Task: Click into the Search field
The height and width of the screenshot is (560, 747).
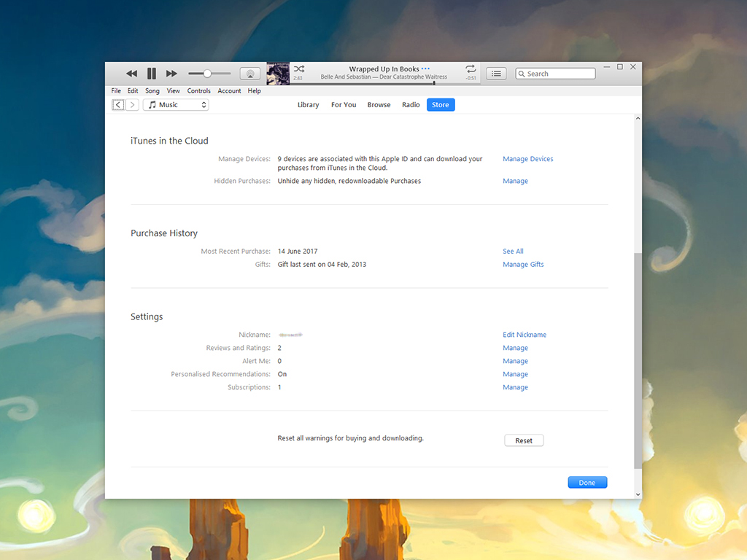Action: tap(559, 74)
